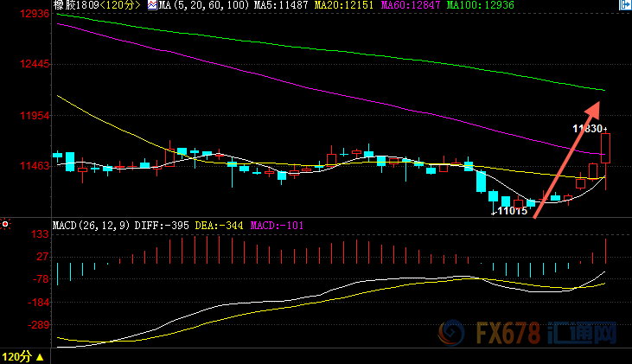Select the MA100:12936 value label
632x364 pixels.
point(481,5)
